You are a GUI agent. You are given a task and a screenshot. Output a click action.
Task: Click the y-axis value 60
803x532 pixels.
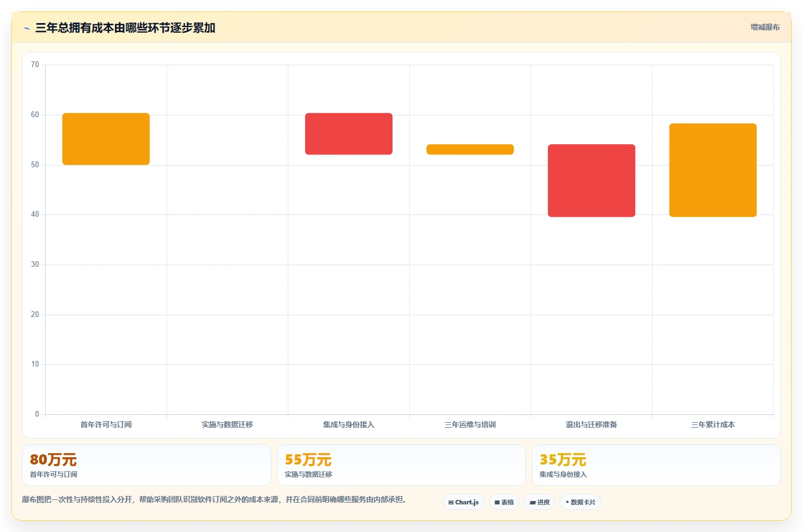[35, 115]
